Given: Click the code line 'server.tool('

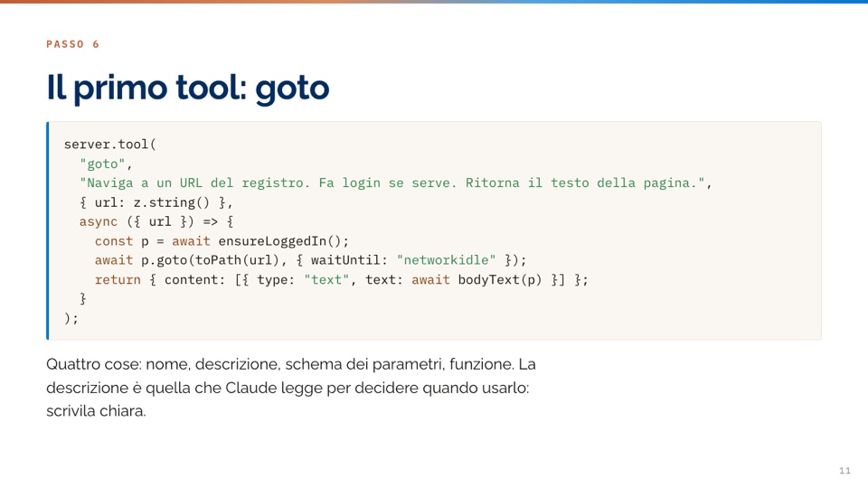Looking at the screenshot, I should [x=110, y=145].
